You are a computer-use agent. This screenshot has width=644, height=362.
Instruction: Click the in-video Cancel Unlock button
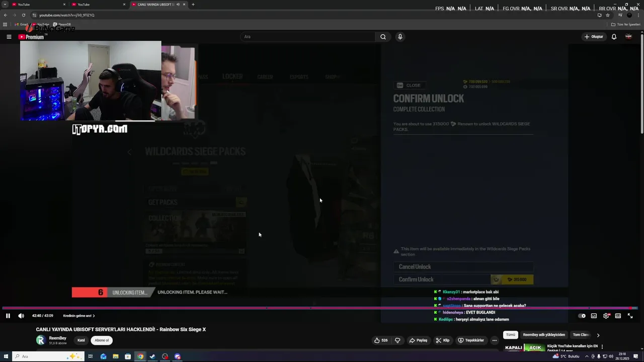point(463,267)
